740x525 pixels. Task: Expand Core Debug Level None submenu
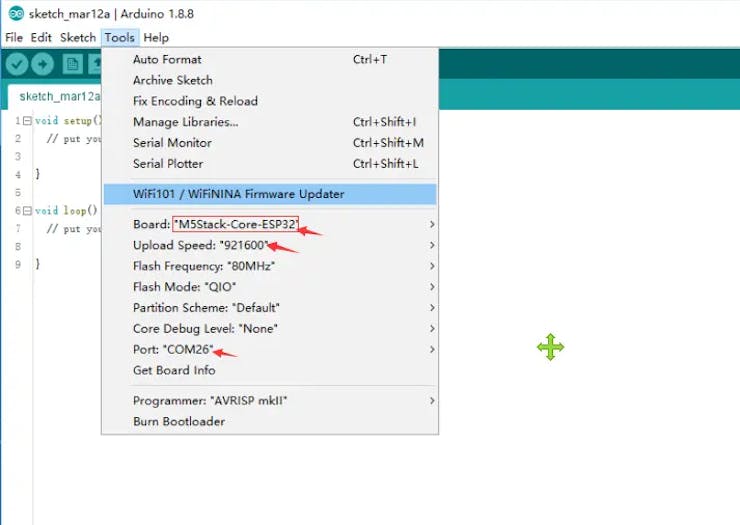click(270, 328)
